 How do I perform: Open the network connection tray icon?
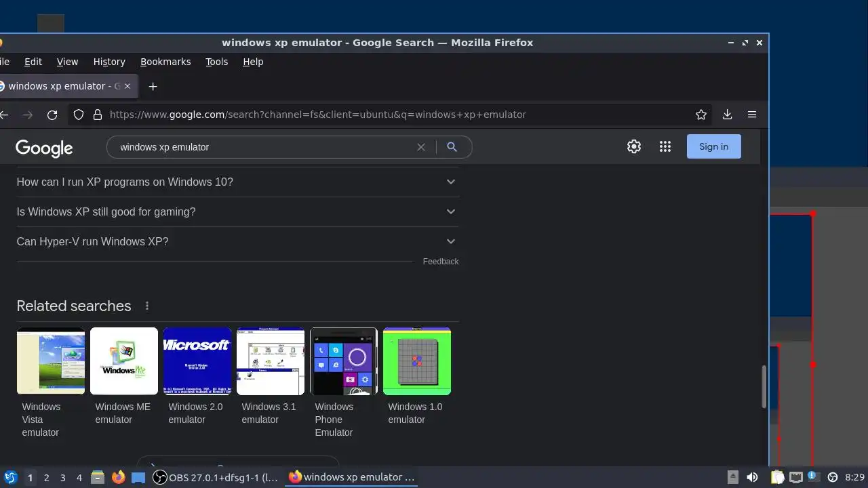tap(795, 477)
